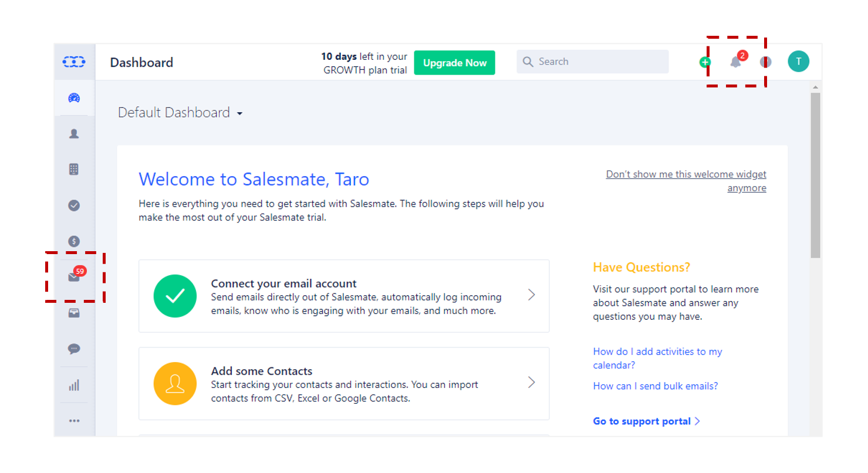Open the inbox tray icon in sidebar

tap(74, 313)
